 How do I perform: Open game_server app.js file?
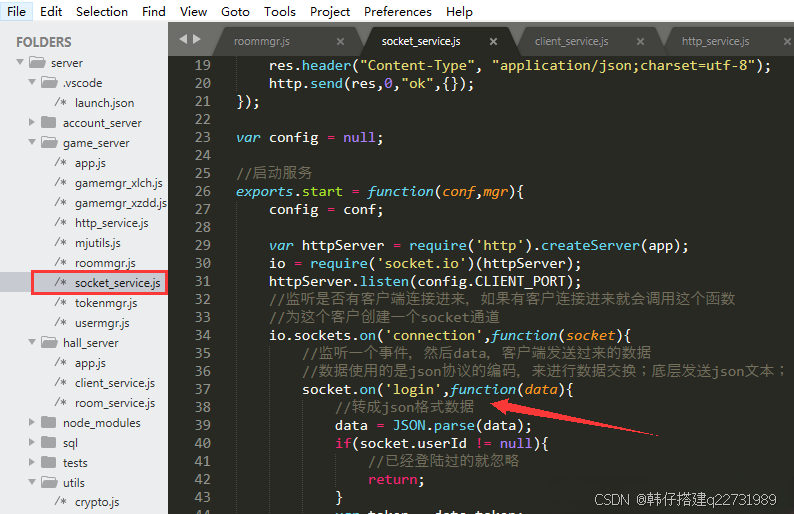90,163
